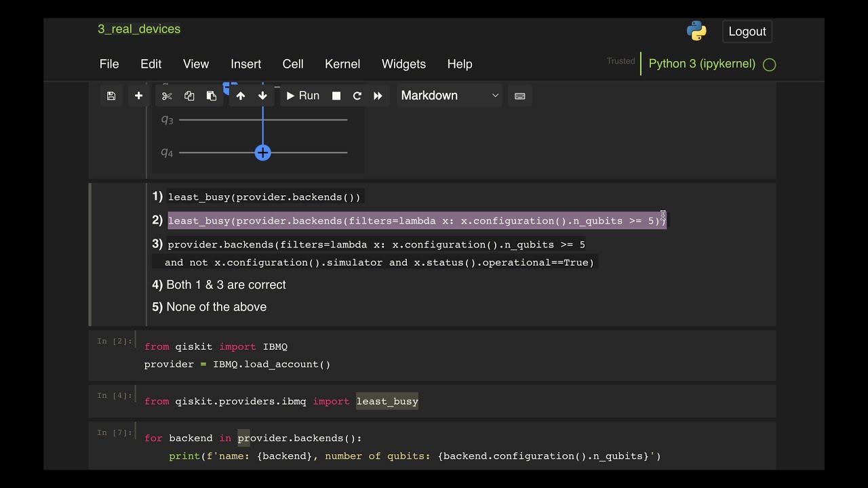Click the line "provider = IBMQ.load_account()"
868x488 pixels.
237,364
